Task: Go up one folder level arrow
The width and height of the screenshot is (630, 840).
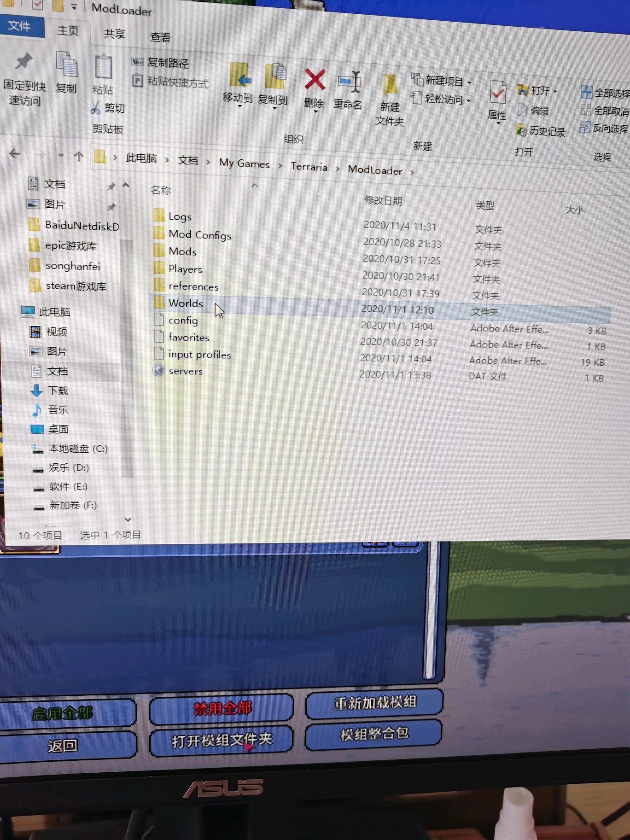Action: pyautogui.click(x=79, y=157)
